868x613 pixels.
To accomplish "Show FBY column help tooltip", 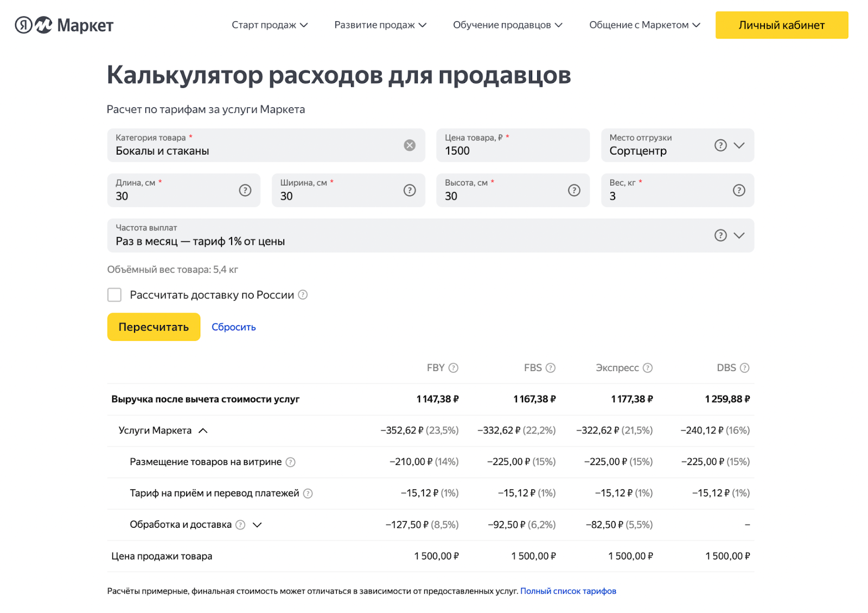I will coord(454,368).
